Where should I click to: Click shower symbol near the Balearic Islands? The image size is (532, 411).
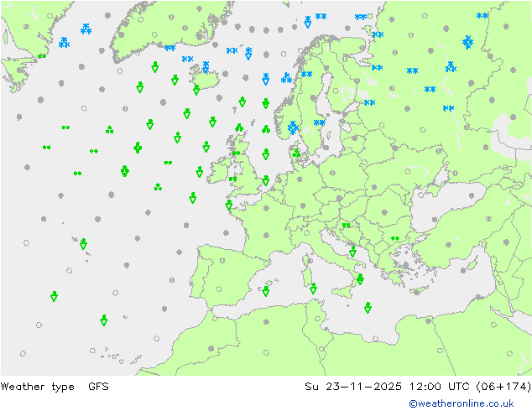(266, 291)
